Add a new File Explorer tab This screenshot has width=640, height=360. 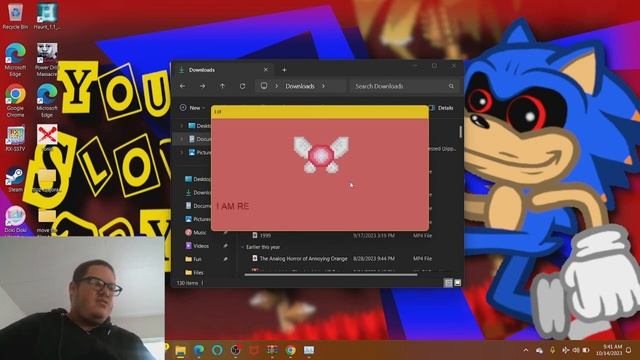(284, 70)
